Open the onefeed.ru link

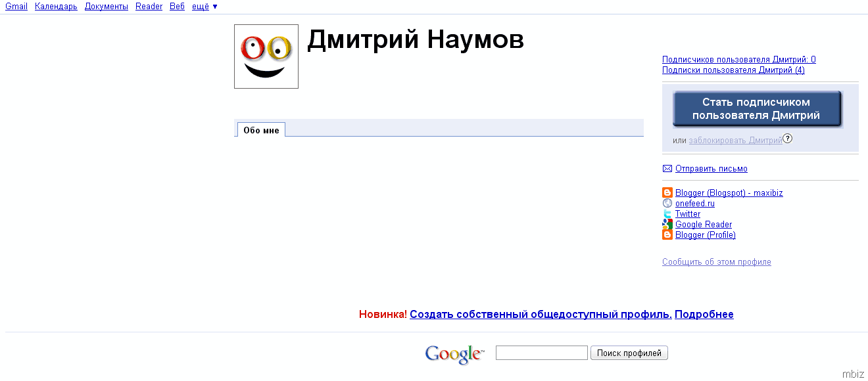(695, 204)
